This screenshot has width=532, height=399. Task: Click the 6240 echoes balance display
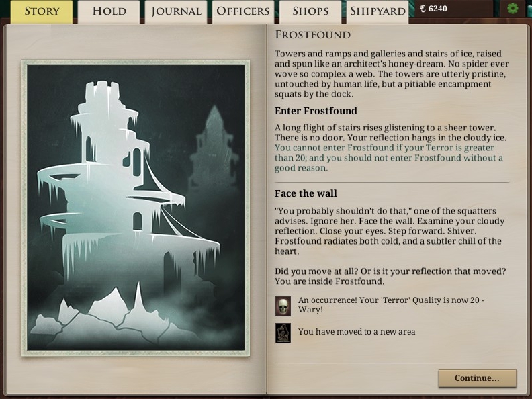pyautogui.click(x=434, y=9)
